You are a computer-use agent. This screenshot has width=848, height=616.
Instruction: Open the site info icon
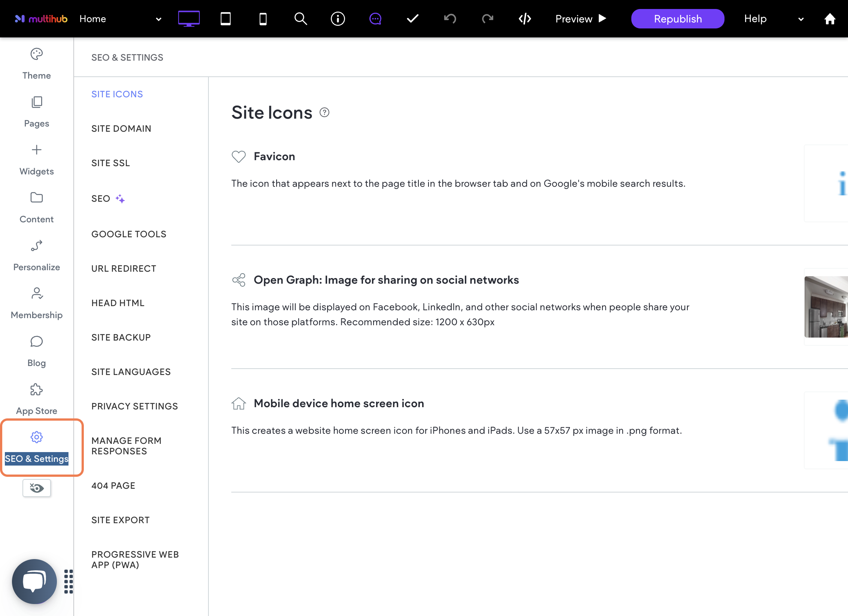(x=338, y=19)
